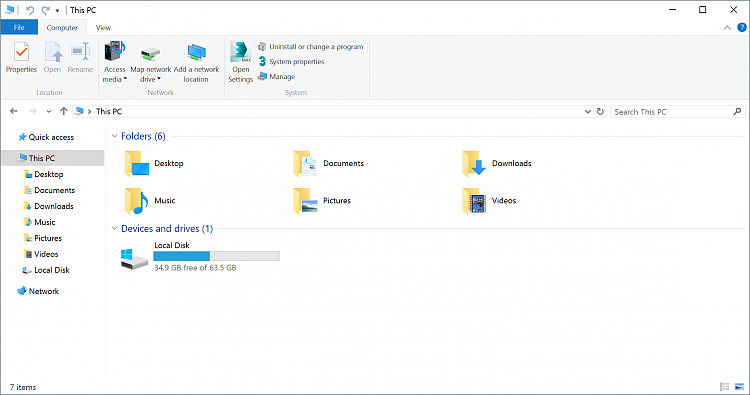The image size is (750, 395).
Task: Click the Manage command
Action: coord(276,77)
